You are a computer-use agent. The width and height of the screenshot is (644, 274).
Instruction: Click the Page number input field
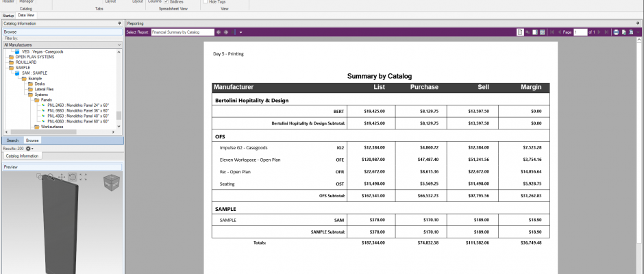coord(580,32)
